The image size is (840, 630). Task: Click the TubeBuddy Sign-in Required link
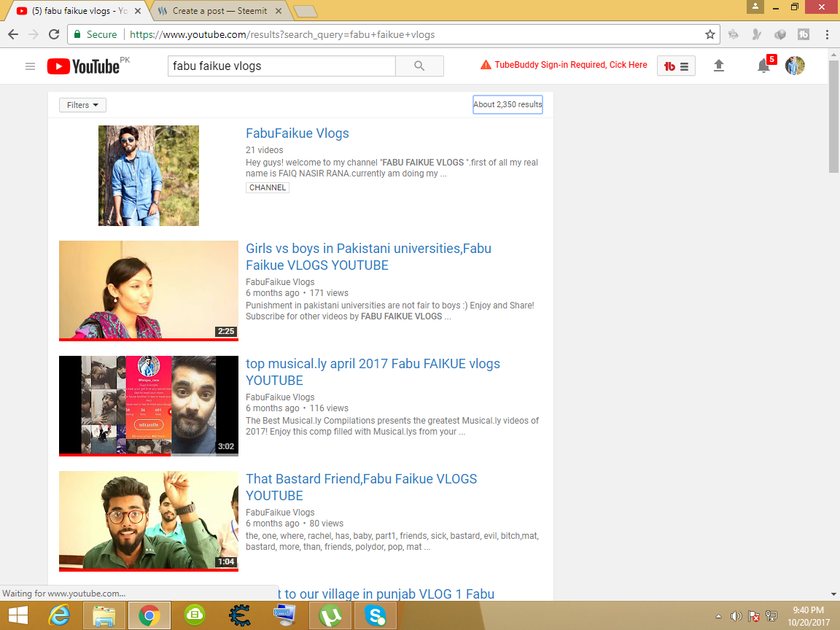pyautogui.click(x=570, y=65)
